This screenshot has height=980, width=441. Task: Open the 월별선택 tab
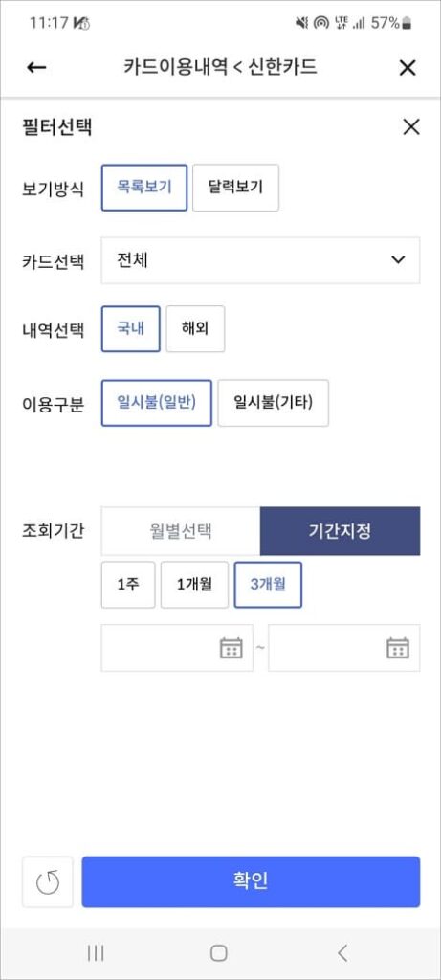coord(181,531)
